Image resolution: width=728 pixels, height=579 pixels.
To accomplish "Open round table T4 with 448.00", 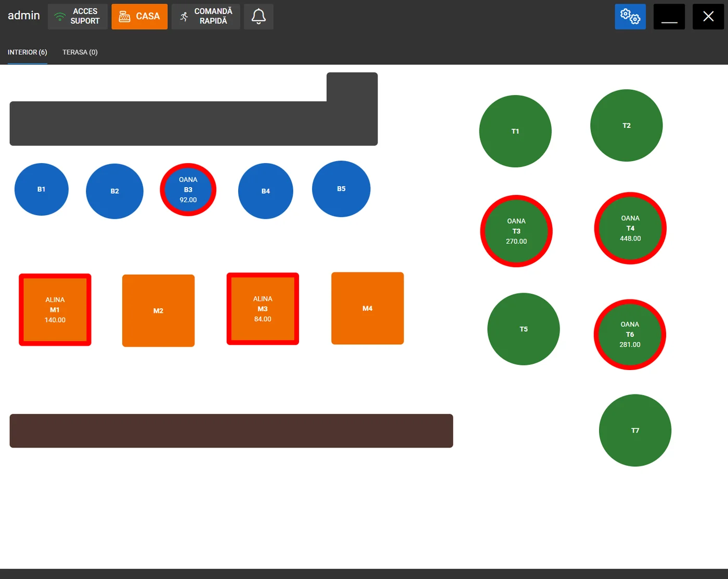I will point(630,228).
